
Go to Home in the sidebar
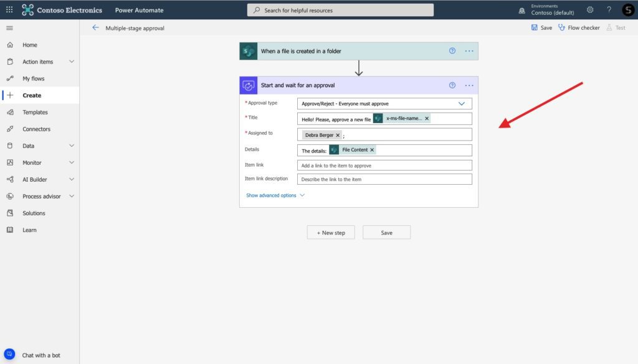click(30, 45)
